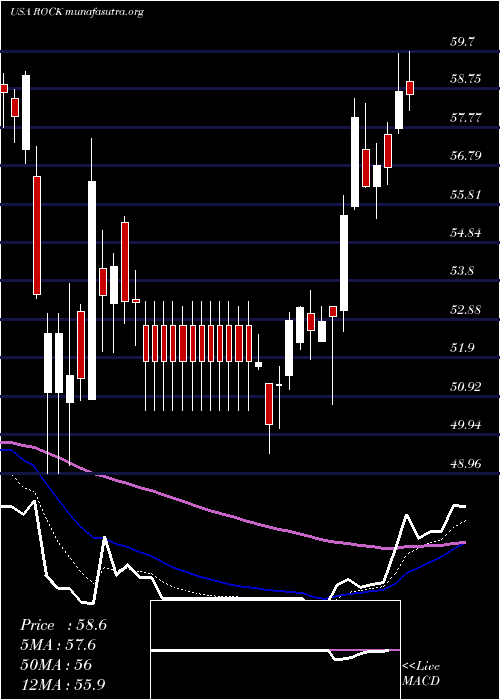Select the 53.8 price axis label
This screenshot has width=500, height=700.
(462, 271)
